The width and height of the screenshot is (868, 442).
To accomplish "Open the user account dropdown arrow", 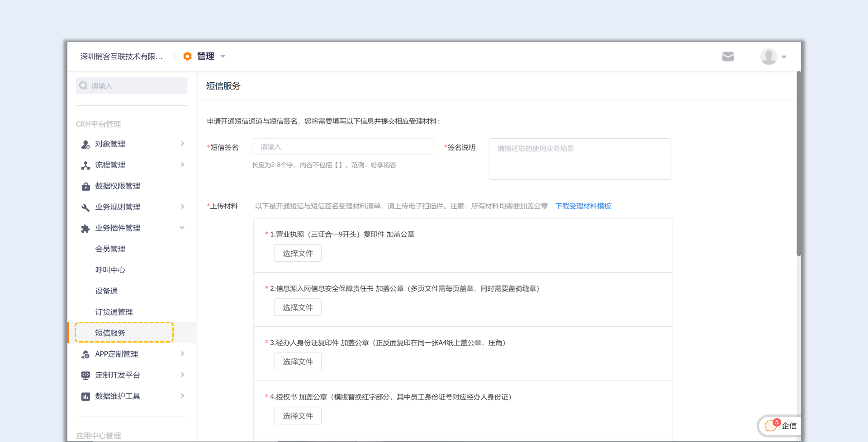I will pos(784,57).
